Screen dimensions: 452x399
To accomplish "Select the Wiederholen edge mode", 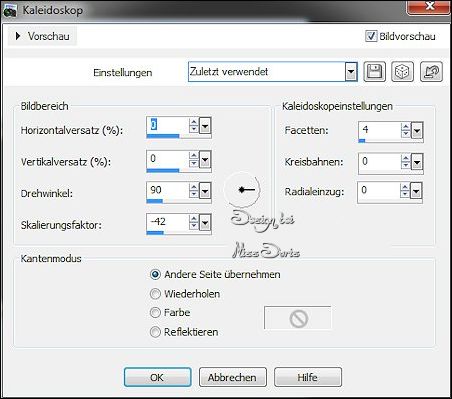I will [155, 294].
